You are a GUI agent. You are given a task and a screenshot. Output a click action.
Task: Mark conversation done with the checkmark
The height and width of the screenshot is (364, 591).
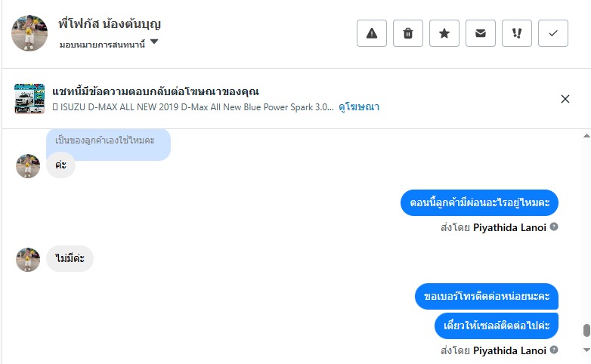[553, 33]
